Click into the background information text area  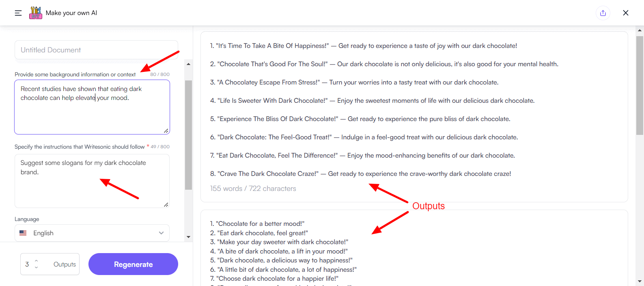[x=92, y=107]
